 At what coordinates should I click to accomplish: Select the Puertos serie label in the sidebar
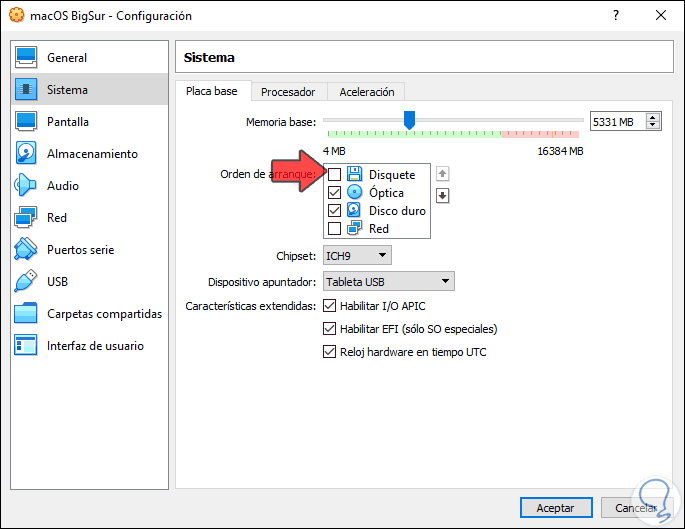coord(81,250)
